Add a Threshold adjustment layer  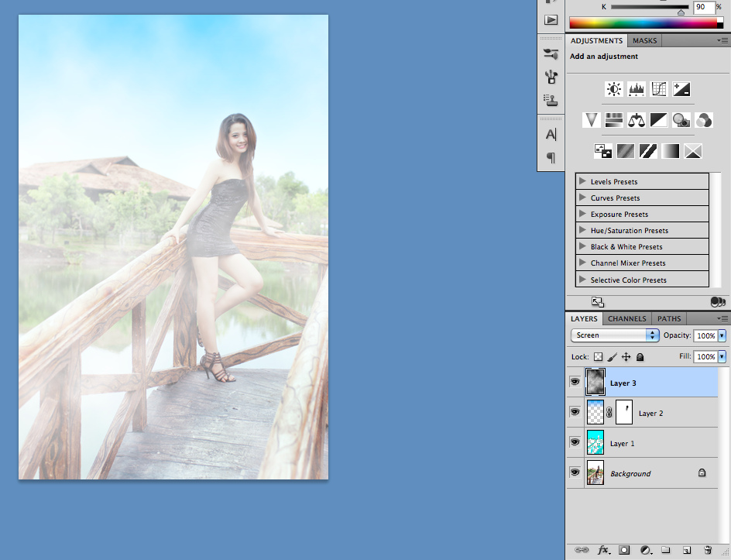click(x=647, y=151)
